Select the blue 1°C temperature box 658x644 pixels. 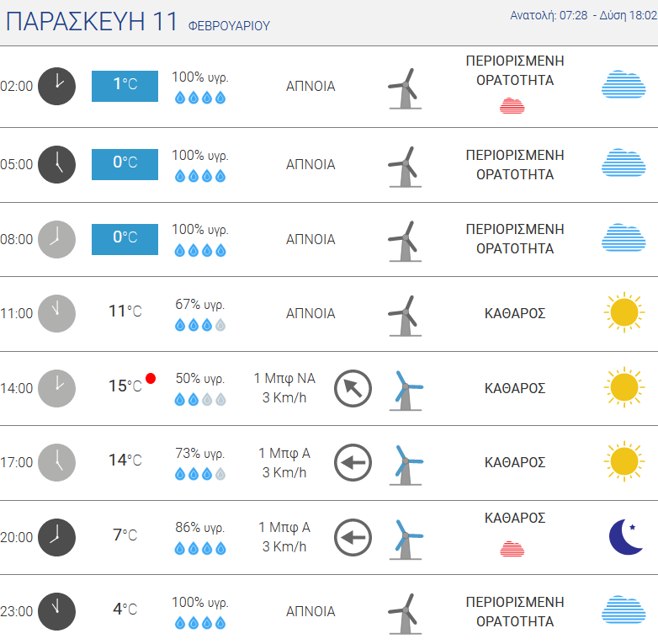click(x=125, y=86)
